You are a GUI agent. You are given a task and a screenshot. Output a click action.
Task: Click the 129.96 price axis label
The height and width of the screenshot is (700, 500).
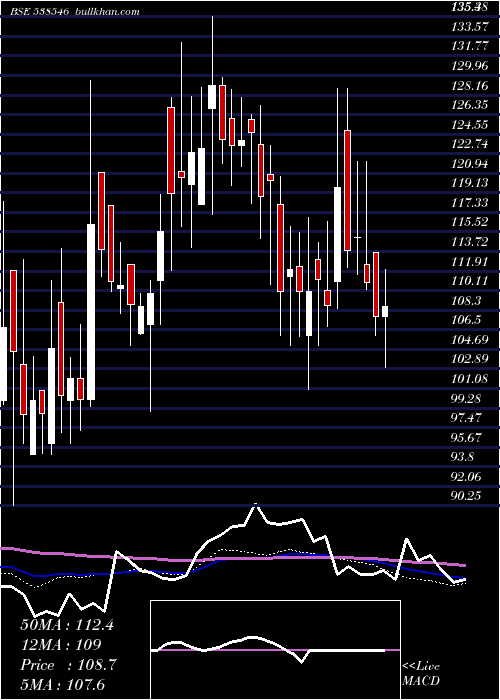point(469,66)
